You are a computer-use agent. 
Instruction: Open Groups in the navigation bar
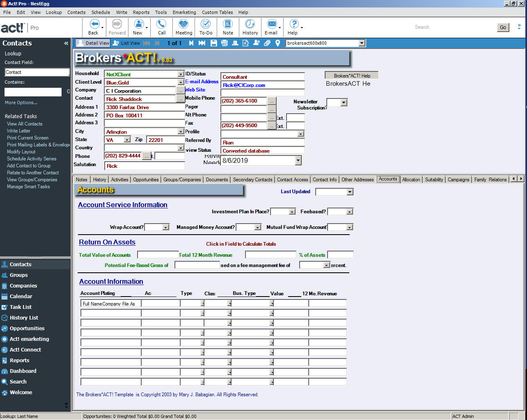pos(18,275)
